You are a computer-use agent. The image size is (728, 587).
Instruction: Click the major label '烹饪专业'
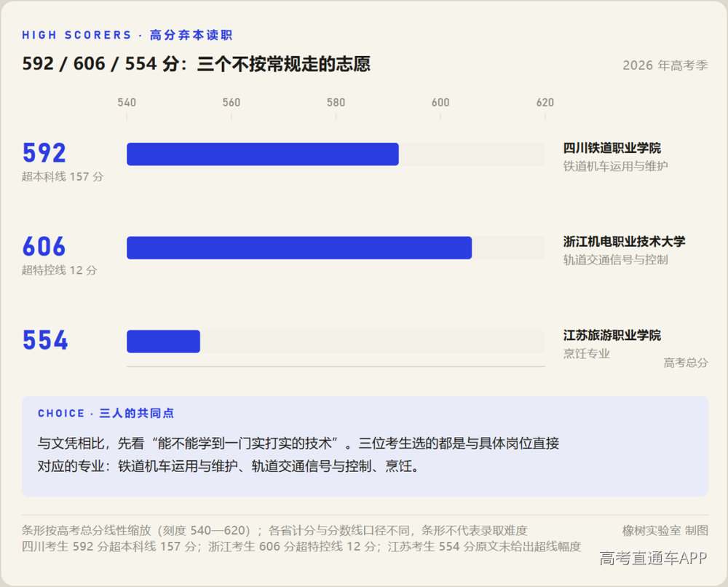point(586,354)
